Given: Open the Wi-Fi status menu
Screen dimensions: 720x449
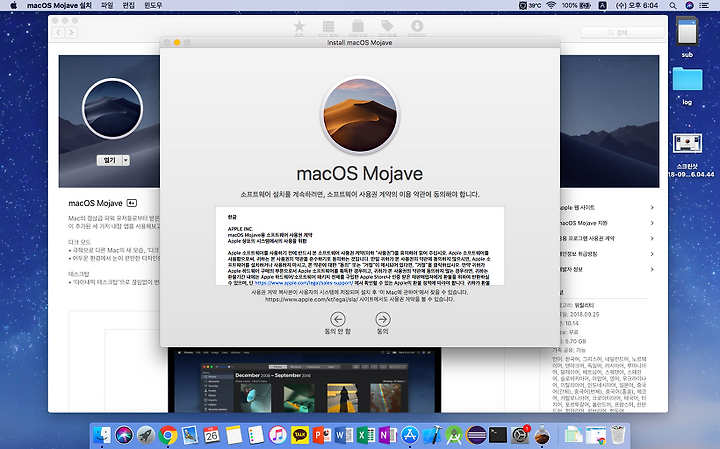Looking at the screenshot, I should click(x=551, y=6).
